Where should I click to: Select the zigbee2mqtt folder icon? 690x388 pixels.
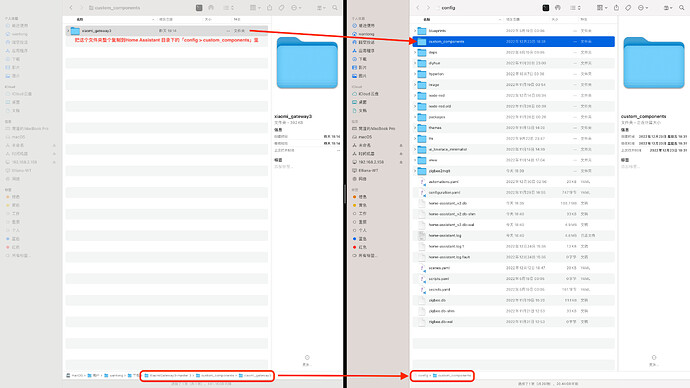pyautogui.click(x=422, y=171)
